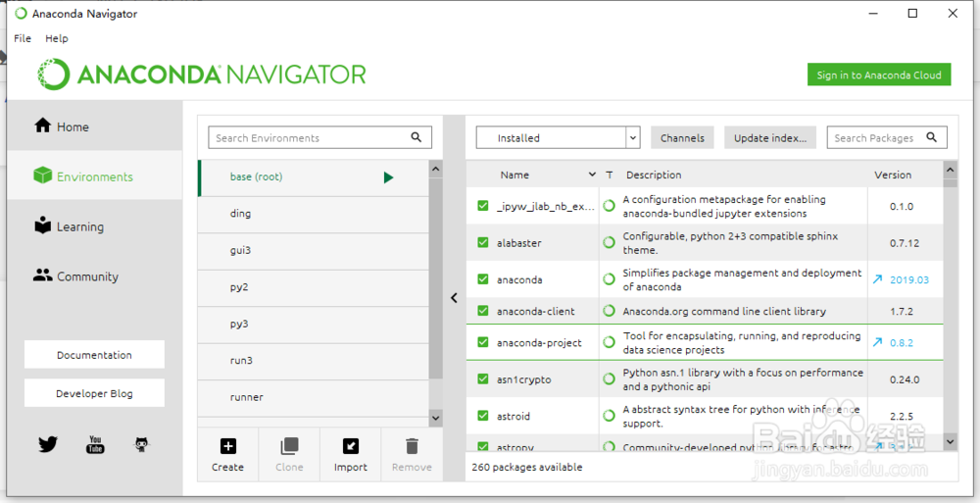The height and width of the screenshot is (503, 980).
Task: Click the Anaconda Navigator logo
Action: coord(201,75)
